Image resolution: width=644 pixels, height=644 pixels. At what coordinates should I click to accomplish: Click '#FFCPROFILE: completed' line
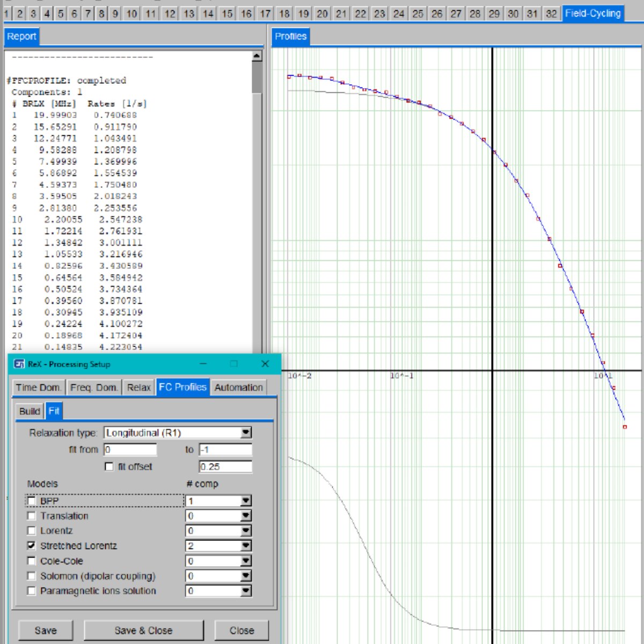click(67, 80)
